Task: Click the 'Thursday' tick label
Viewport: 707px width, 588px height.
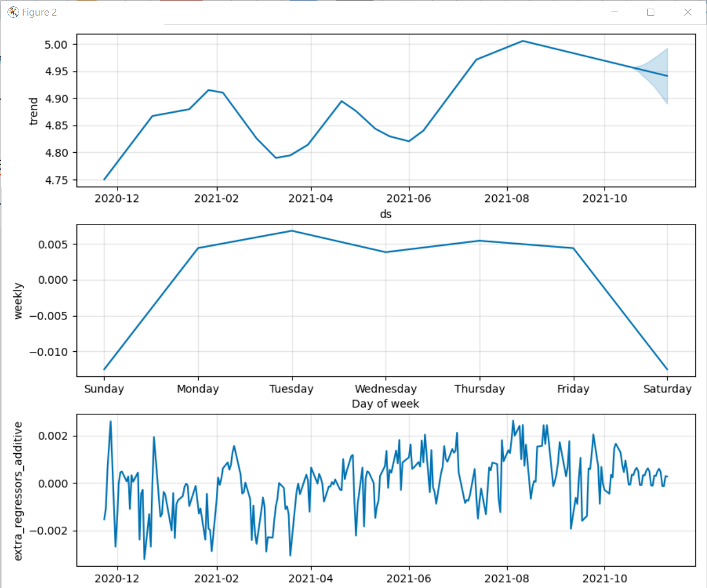Action: pos(479,389)
